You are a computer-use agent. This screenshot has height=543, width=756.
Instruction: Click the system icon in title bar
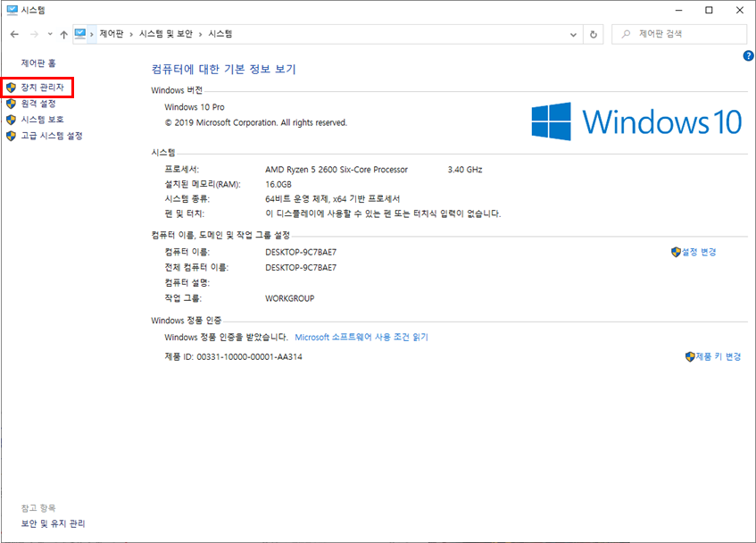pyautogui.click(x=12, y=10)
